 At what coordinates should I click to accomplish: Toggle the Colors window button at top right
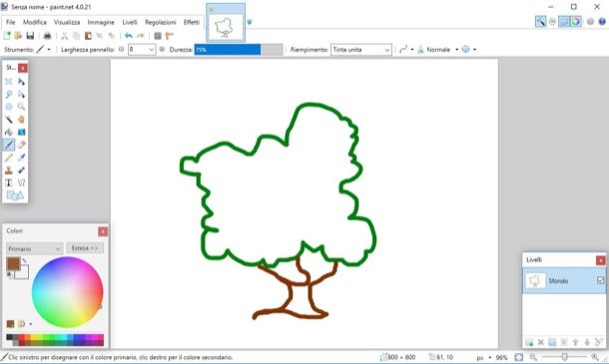576,21
